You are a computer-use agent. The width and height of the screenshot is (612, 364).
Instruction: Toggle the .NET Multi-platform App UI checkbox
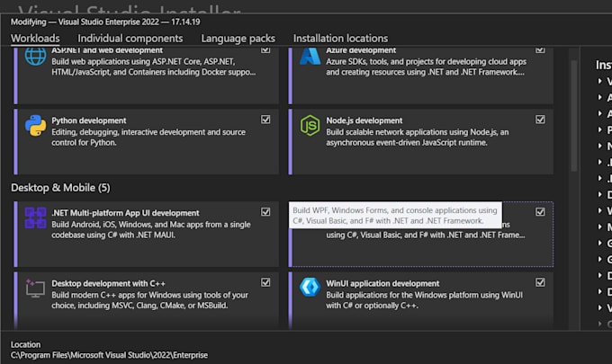[x=265, y=211]
